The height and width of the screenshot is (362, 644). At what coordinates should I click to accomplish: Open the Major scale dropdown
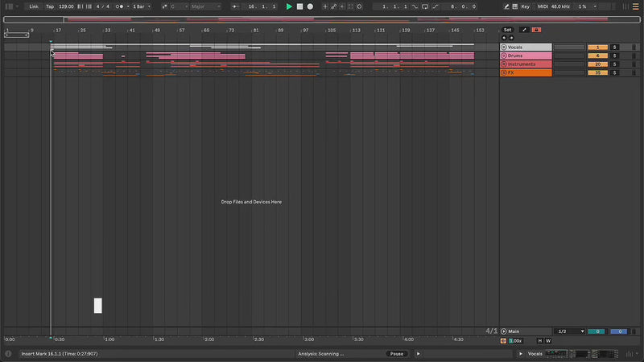coord(205,6)
